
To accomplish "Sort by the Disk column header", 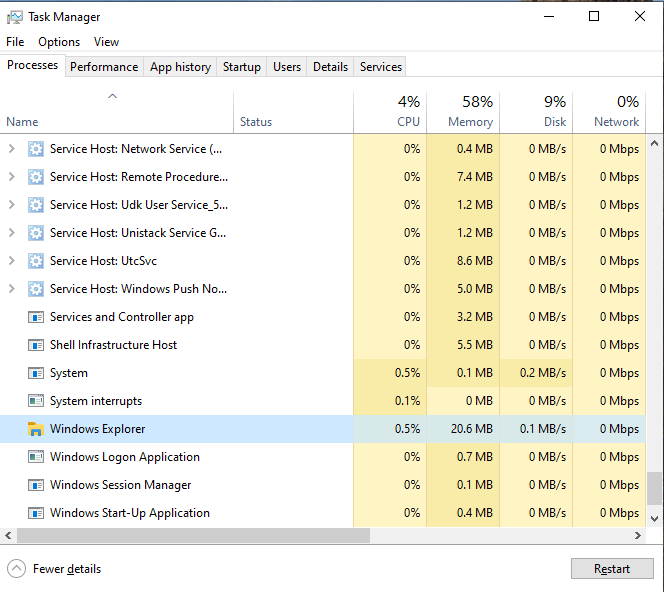I will pyautogui.click(x=536, y=112).
